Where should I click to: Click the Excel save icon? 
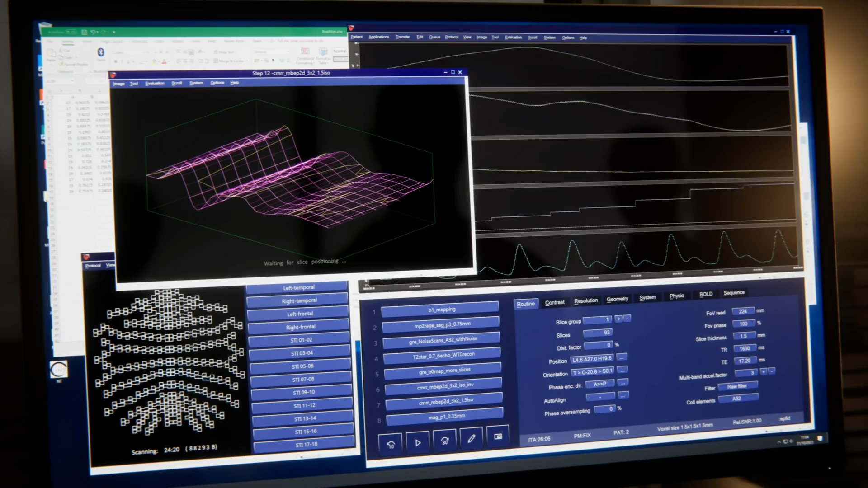84,32
